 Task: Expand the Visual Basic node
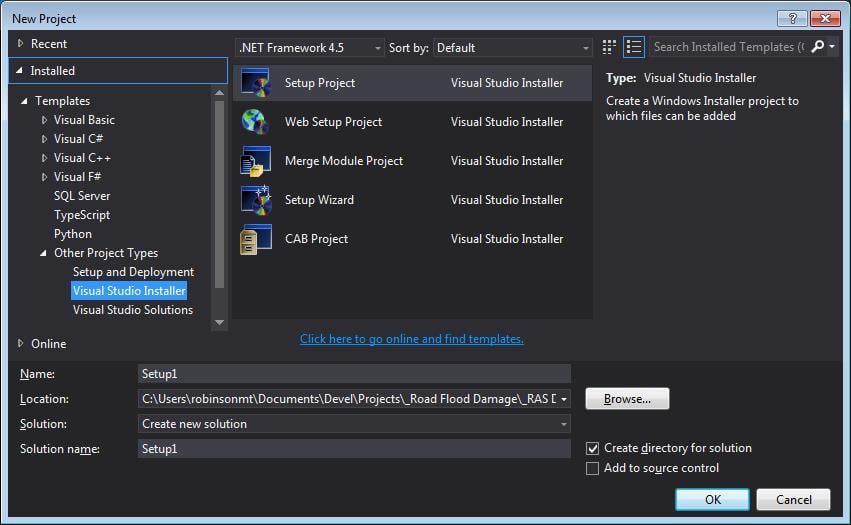[45, 120]
